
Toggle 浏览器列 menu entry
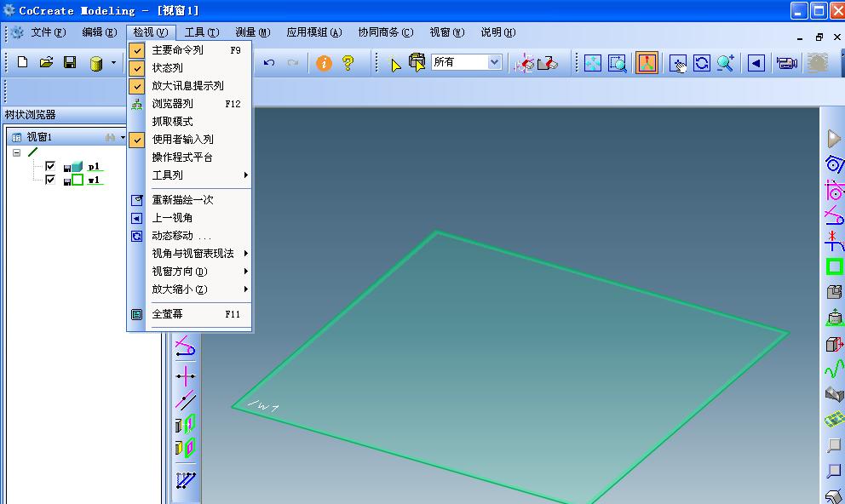point(190,103)
